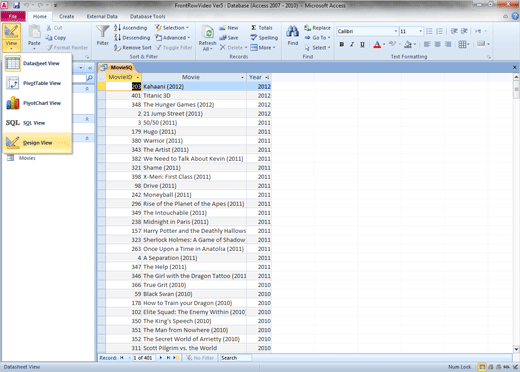Open the Delete record dropdown
The image size is (520, 372).
233,48
